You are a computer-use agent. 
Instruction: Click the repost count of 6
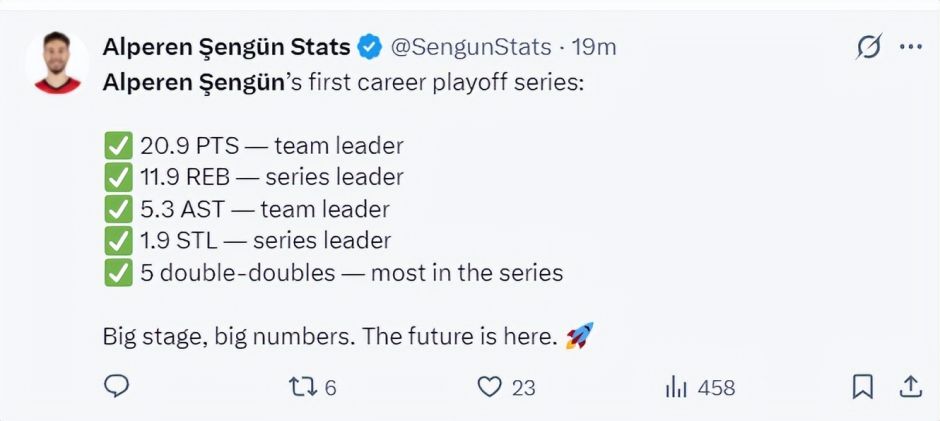point(330,388)
